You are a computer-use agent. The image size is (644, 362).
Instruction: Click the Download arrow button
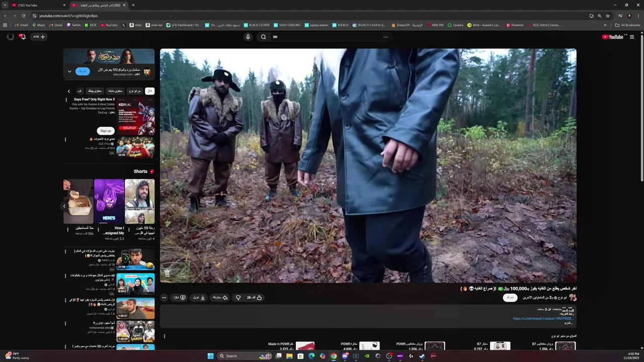coord(199,298)
